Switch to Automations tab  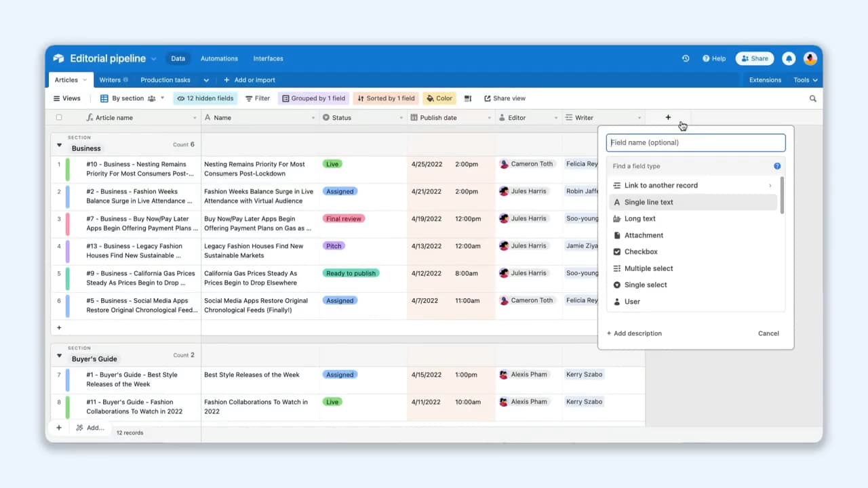pos(219,58)
